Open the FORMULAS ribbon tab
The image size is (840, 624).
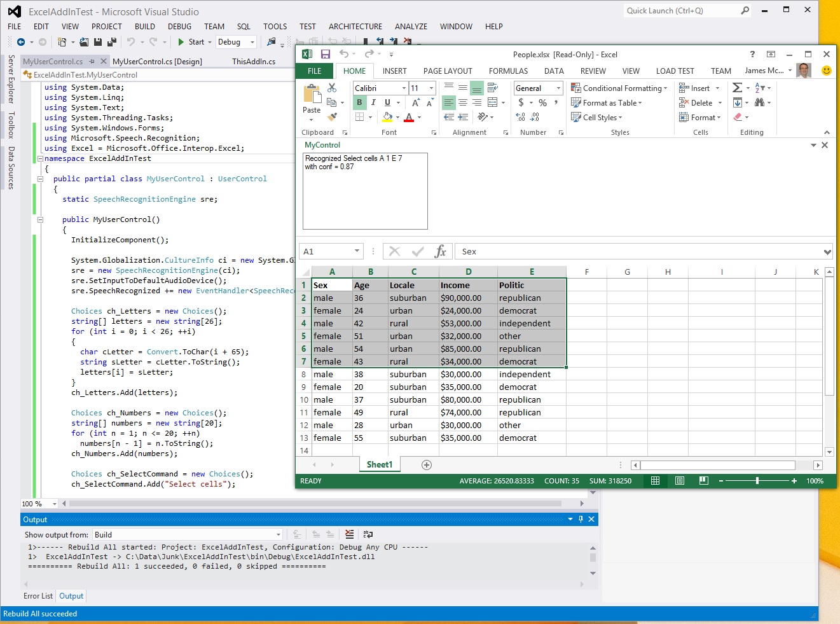[508, 71]
